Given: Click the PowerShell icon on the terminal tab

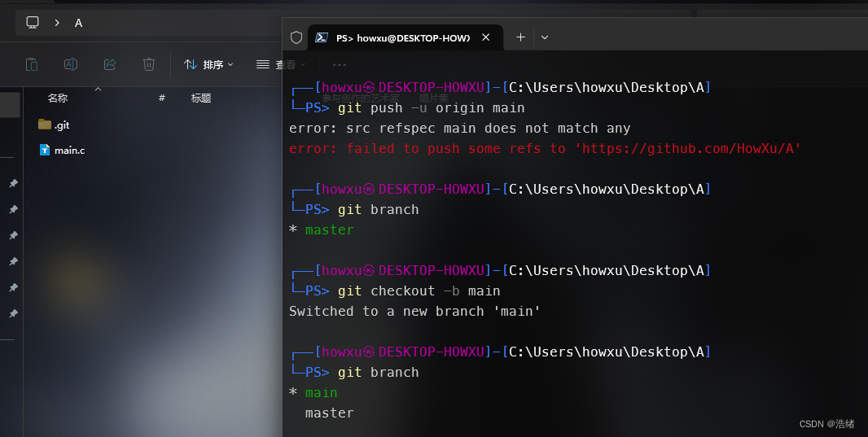Looking at the screenshot, I should click(322, 37).
